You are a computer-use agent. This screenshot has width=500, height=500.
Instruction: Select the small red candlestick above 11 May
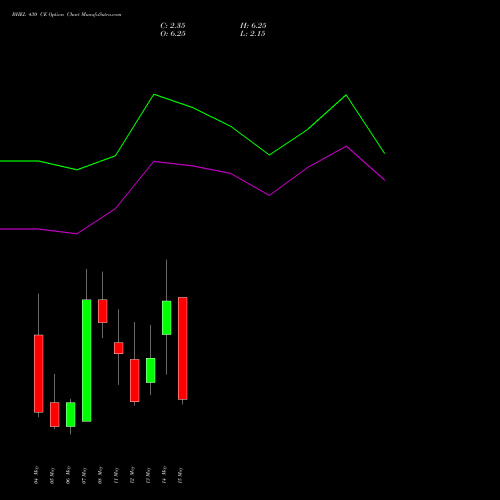point(119,348)
